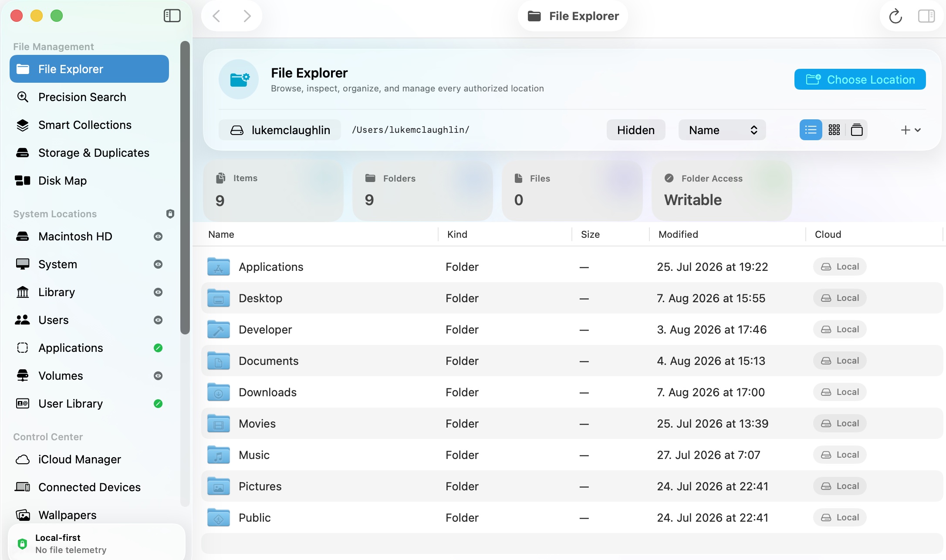The height and width of the screenshot is (560, 946).
Task: Toggle the sidebar panel icon
Action: [172, 16]
